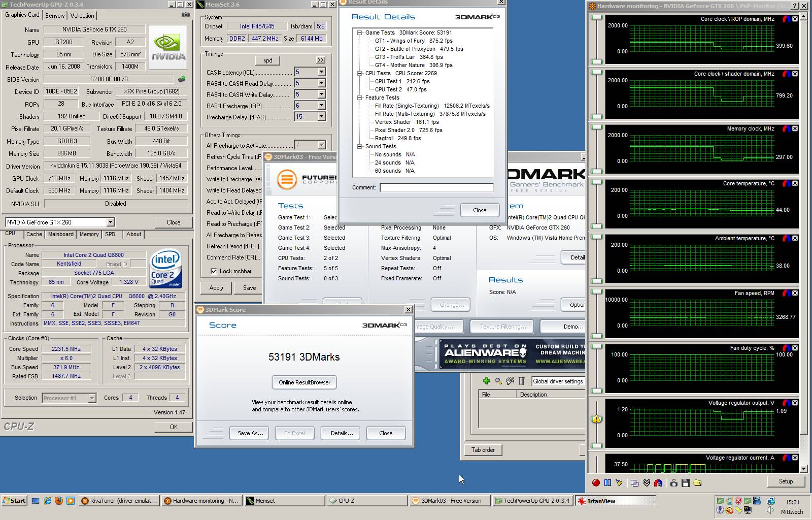Collapse Feature Tests tree node

coord(359,97)
